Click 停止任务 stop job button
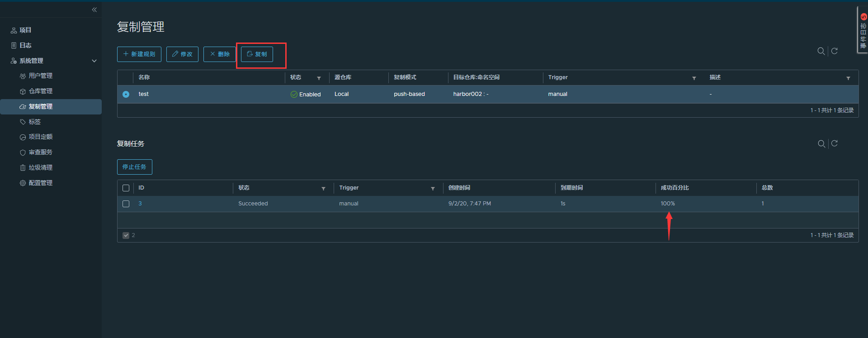Screen dimensions: 868x338 click(135, 167)
